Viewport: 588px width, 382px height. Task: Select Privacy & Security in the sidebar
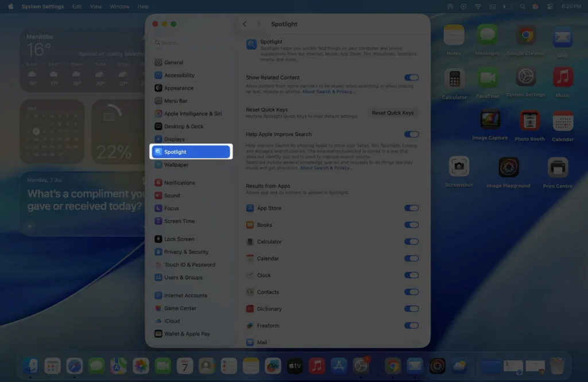coord(185,251)
